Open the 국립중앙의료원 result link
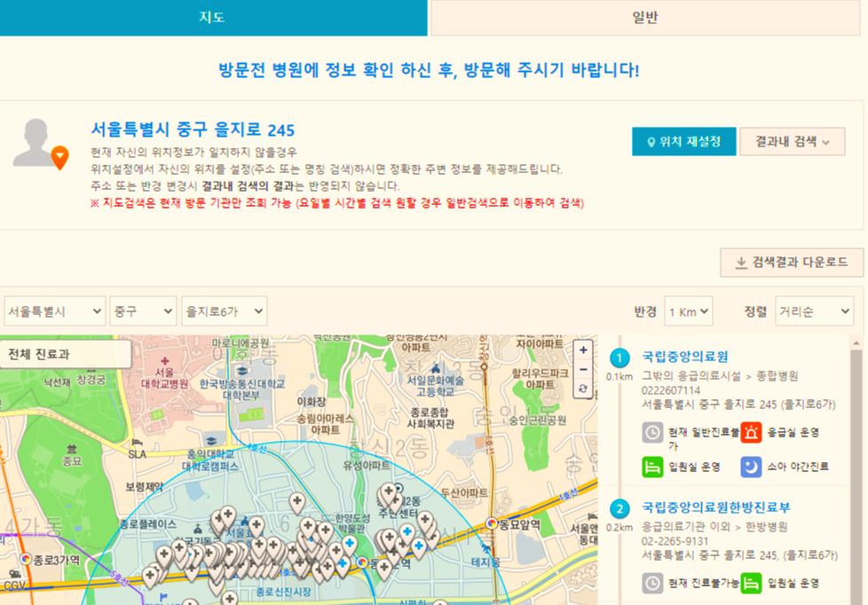This screenshot has width=868, height=605. click(x=685, y=357)
